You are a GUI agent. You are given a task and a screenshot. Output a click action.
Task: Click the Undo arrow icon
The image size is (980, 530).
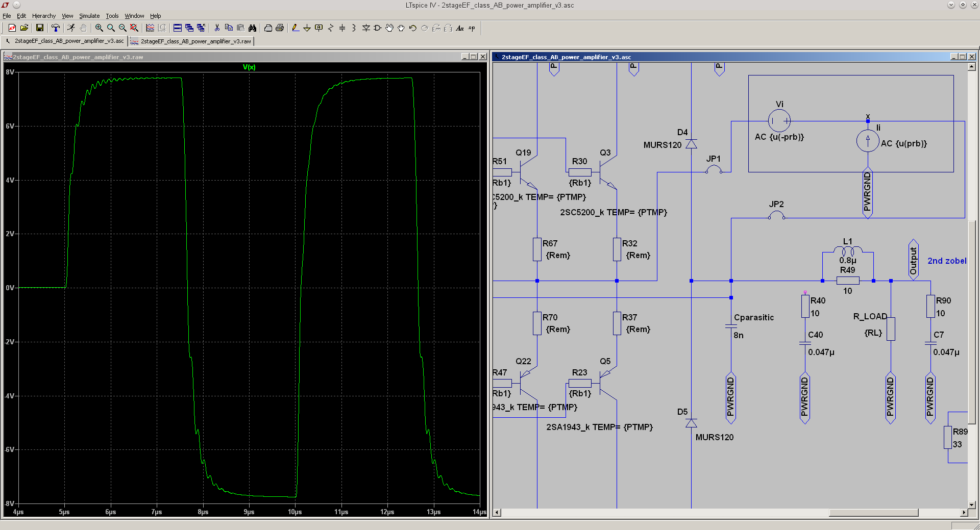point(413,28)
